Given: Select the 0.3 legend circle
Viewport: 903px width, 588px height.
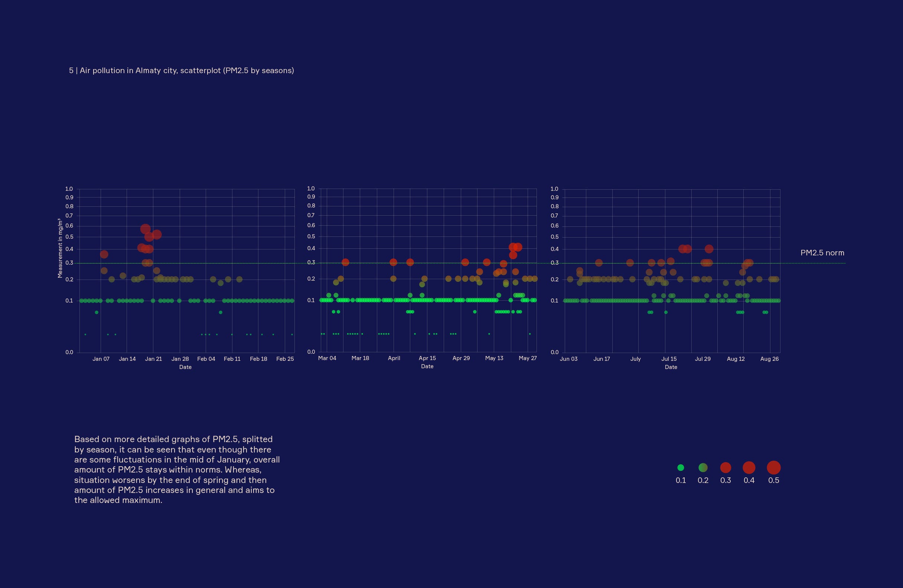Looking at the screenshot, I should (726, 467).
